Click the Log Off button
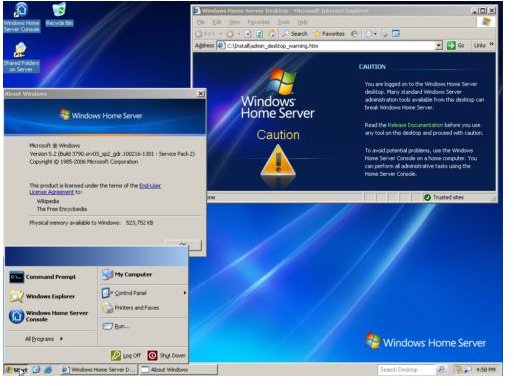Image resolution: width=514 pixels, height=386 pixels. tap(126, 355)
